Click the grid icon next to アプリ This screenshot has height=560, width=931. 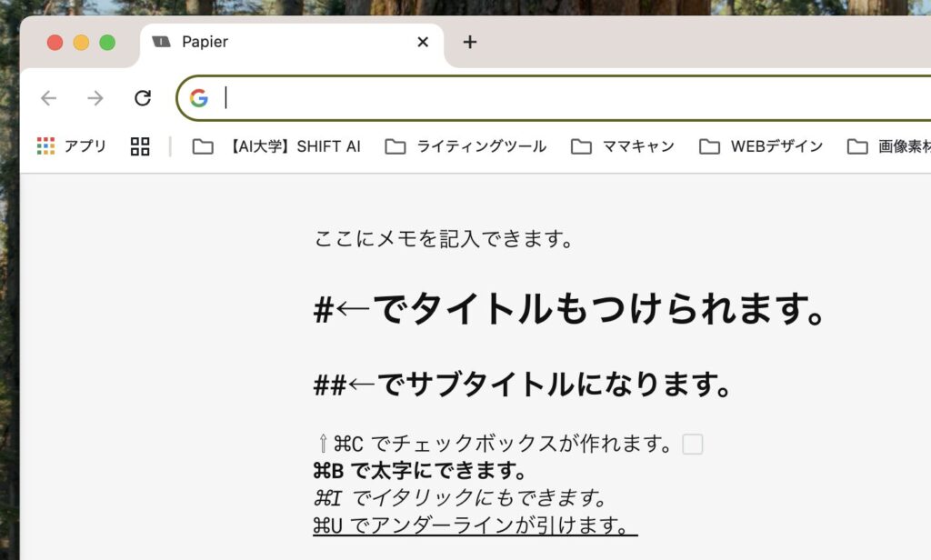coord(140,146)
